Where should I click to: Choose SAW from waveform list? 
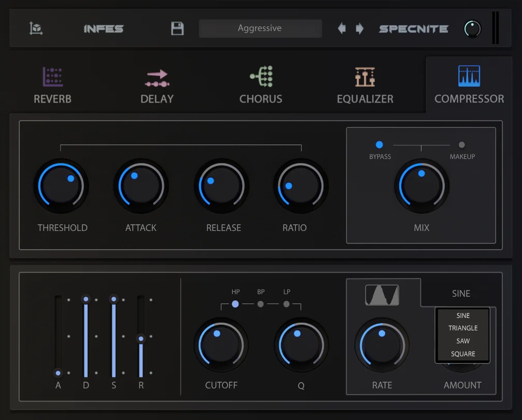[x=463, y=341]
